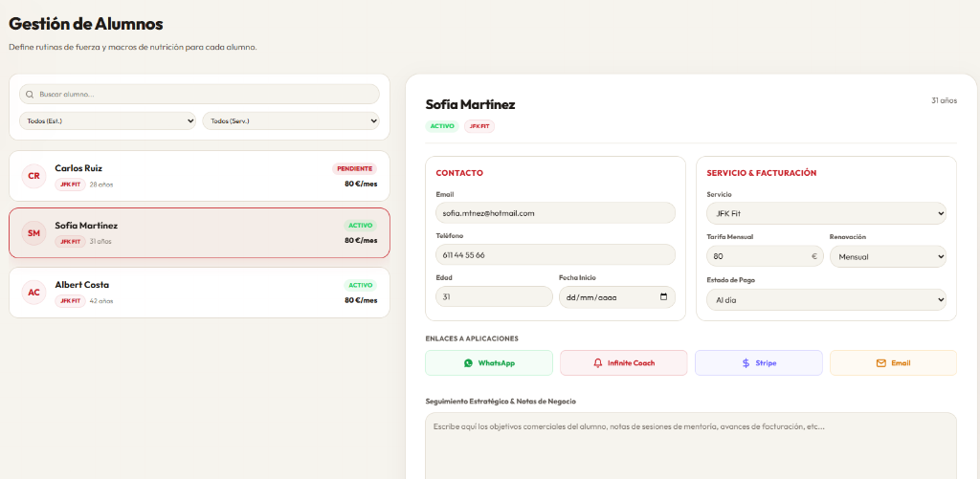Click the CR avatar for Carlos Ruiz
Screen dimensions: 980x479
pos(33,176)
